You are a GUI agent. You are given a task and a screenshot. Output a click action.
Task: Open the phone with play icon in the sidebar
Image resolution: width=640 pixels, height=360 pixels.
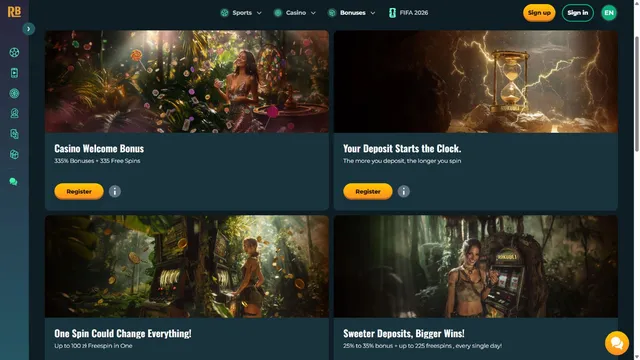click(14, 73)
